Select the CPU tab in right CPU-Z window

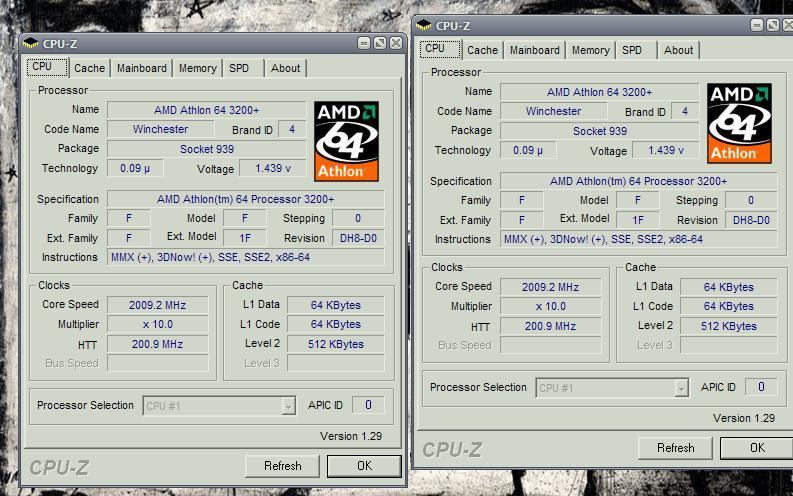440,49
